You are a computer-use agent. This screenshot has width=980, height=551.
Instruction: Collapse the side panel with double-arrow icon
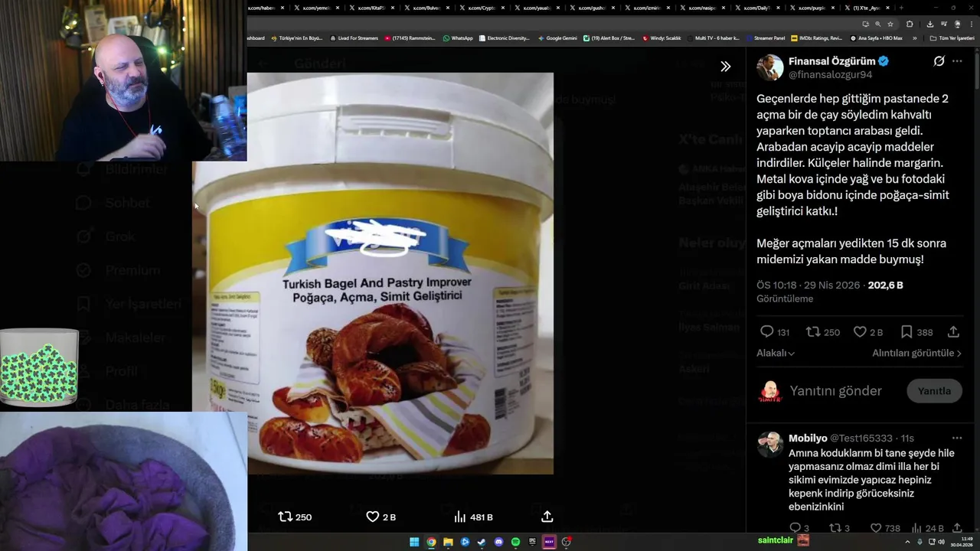tap(725, 67)
